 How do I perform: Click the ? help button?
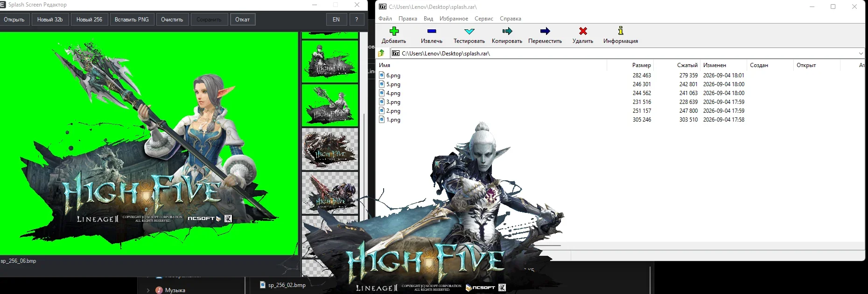357,20
